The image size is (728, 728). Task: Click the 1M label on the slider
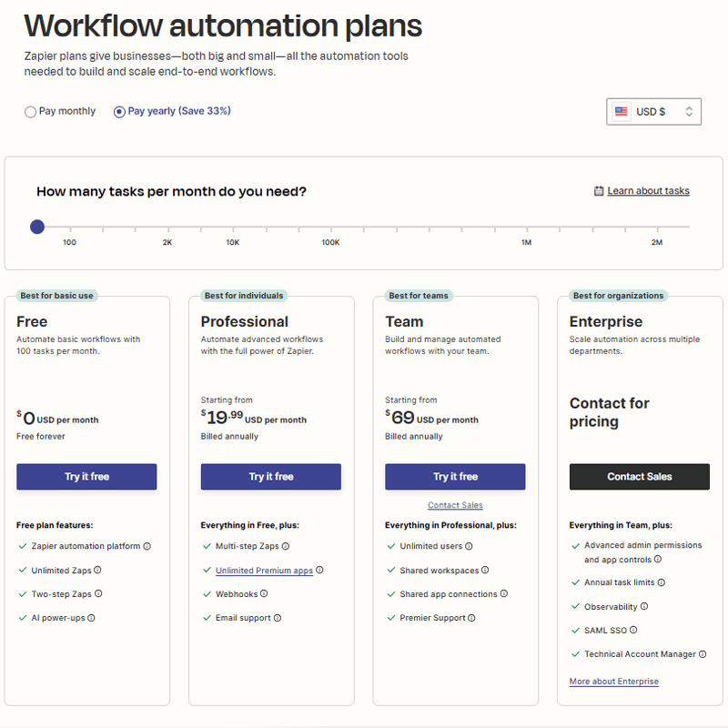[526, 242]
